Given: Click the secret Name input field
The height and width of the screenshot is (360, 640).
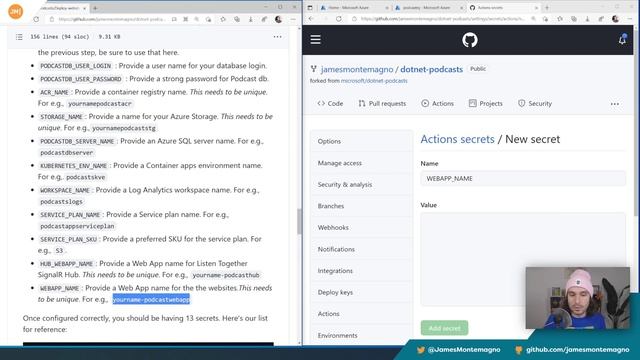Looking at the screenshot, I should (x=523, y=178).
